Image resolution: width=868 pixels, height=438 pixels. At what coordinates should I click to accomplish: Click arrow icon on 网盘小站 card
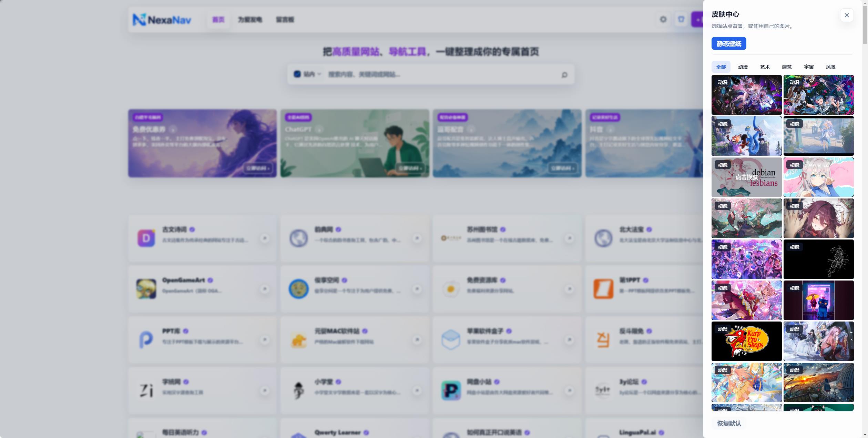[x=569, y=390]
